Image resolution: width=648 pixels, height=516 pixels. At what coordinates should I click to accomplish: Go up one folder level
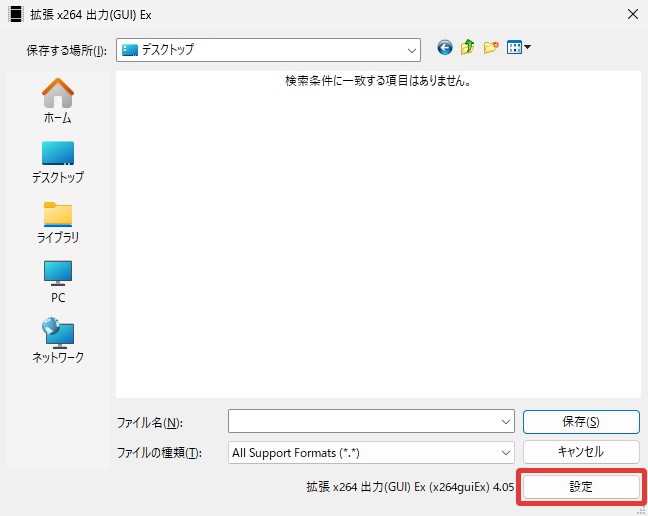coord(467,47)
